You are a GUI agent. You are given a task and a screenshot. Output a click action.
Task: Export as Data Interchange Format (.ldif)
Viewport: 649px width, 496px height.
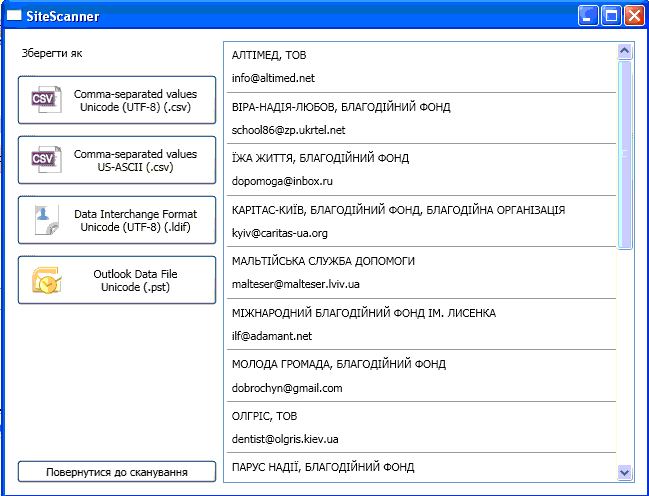[x=117, y=220]
